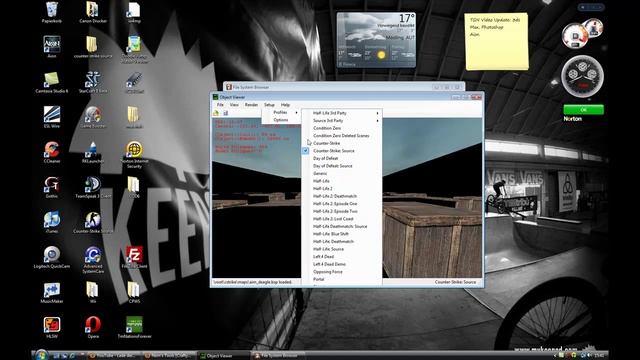Open the View menu in Object Viewer
640x360 pixels.
click(x=234, y=105)
